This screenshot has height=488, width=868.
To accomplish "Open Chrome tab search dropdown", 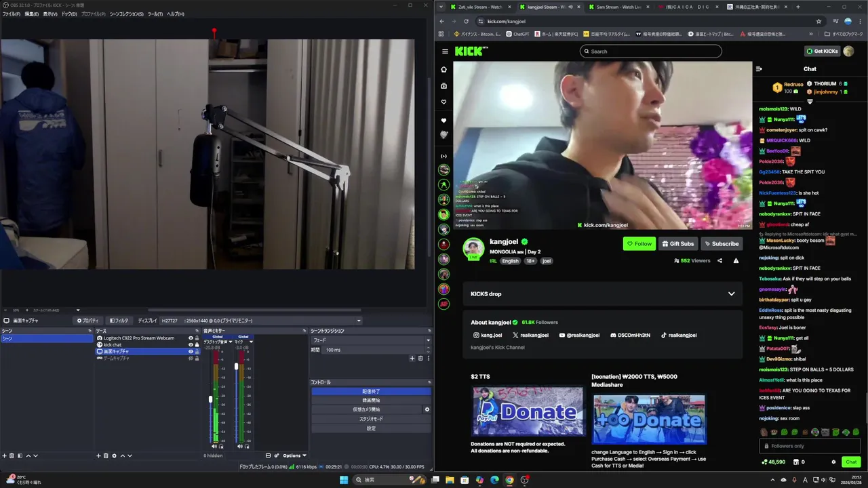I will [x=441, y=7].
